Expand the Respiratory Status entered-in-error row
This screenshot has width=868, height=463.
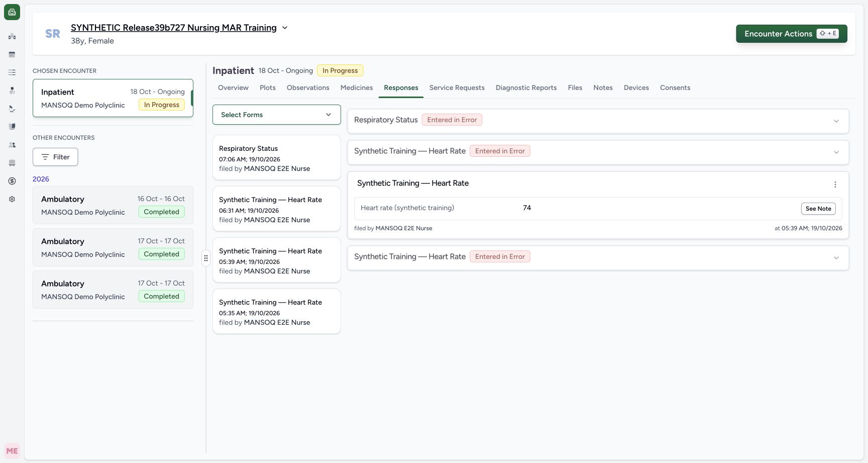598,121
